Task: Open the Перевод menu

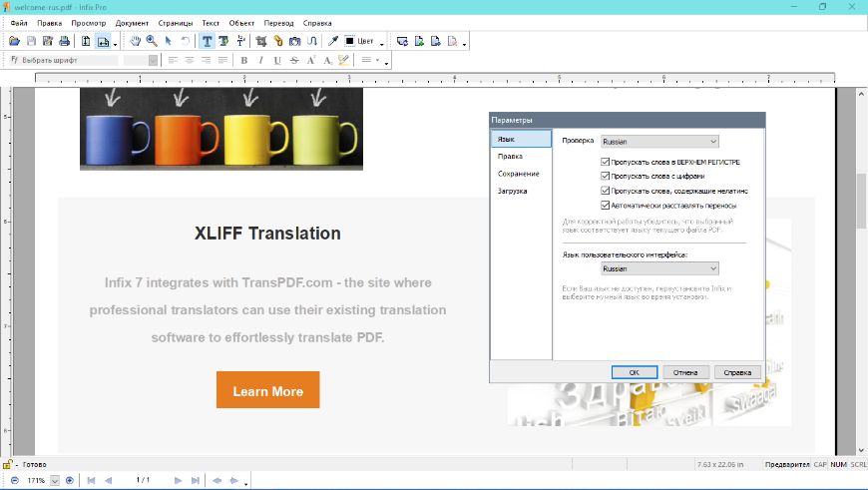Action: [278, 23]
